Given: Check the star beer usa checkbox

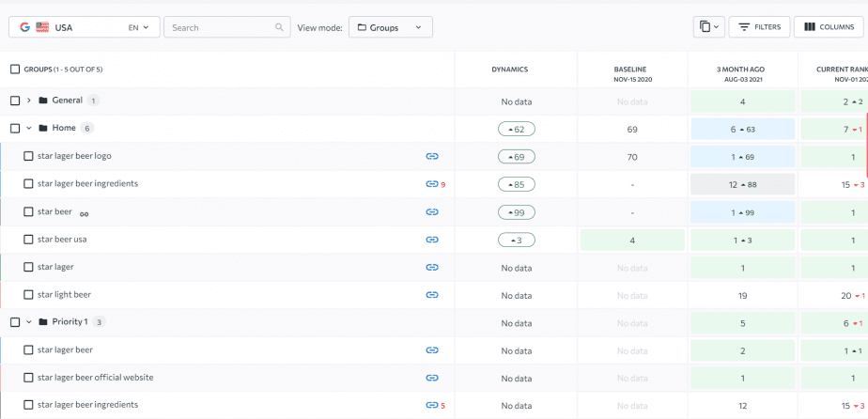Looking at the screenshot, I should coord(28,240).
